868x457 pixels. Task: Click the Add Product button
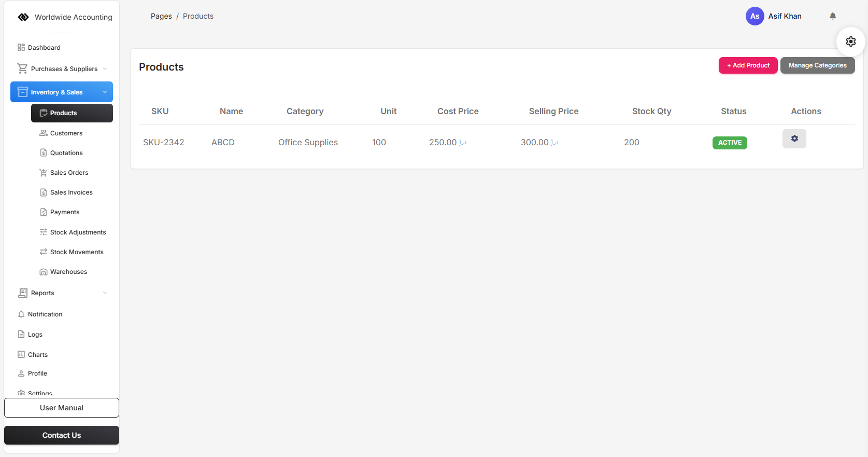(x=748, y=65)
